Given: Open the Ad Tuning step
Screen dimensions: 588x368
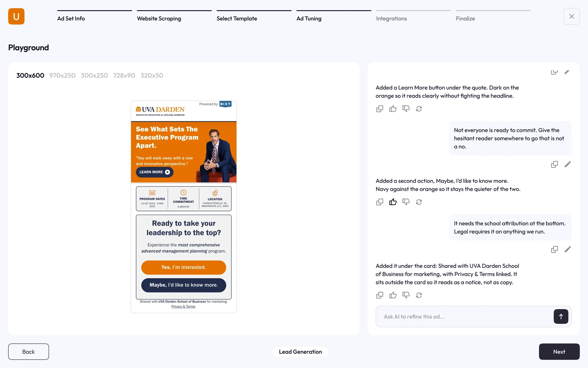Looking at the screenshot, I should click(x=334, y=16).
